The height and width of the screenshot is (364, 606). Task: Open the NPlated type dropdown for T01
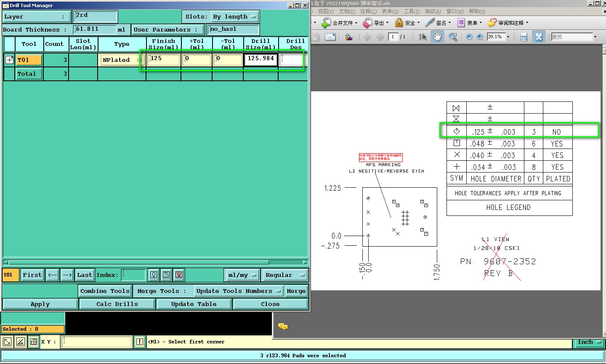pos(122,60)
